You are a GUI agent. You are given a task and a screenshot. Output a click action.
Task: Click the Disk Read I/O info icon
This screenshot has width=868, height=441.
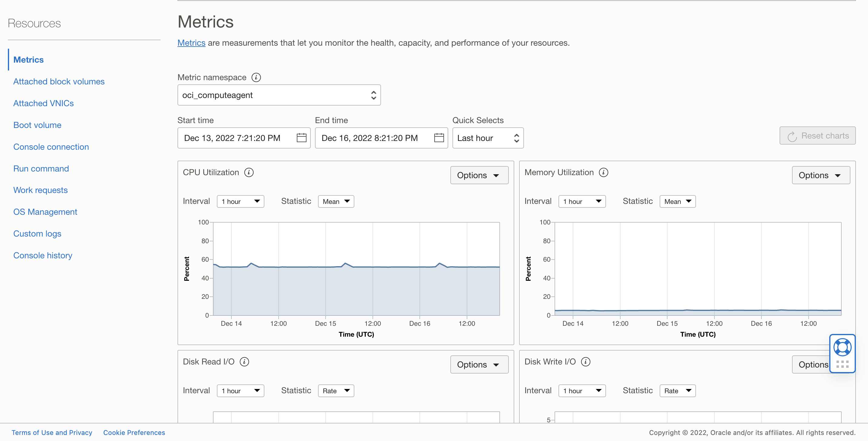point(244,361)
